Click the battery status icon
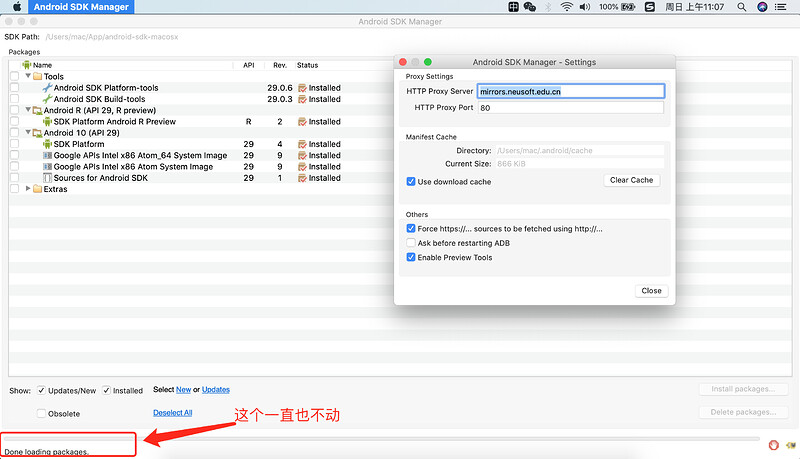The image size is (800, 459). 628,7
